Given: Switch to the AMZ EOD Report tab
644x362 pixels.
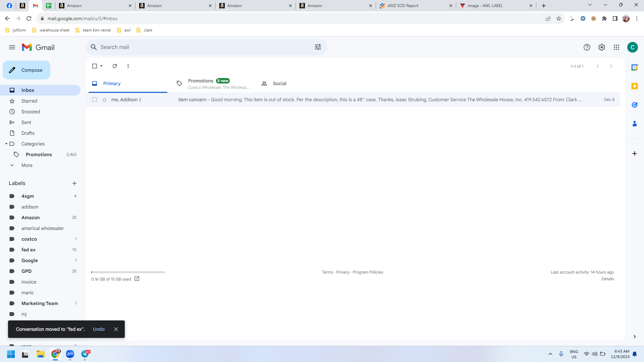Looking at the screenshot, I should point(416,6).
